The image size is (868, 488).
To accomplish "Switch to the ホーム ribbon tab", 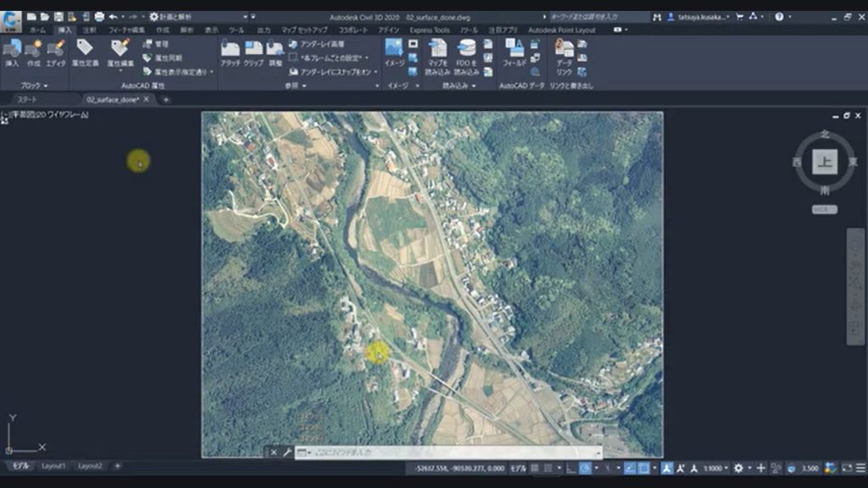I will point(37,30).
